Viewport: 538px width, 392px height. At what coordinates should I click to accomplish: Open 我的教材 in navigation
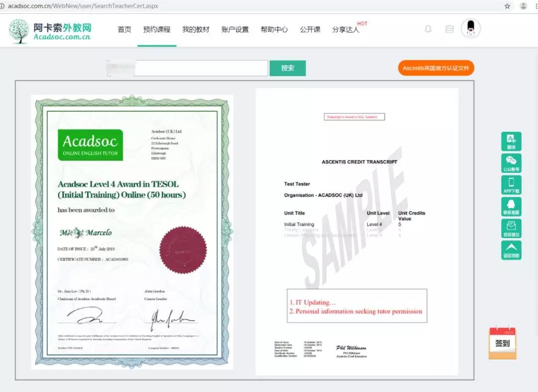click(196, 29)
